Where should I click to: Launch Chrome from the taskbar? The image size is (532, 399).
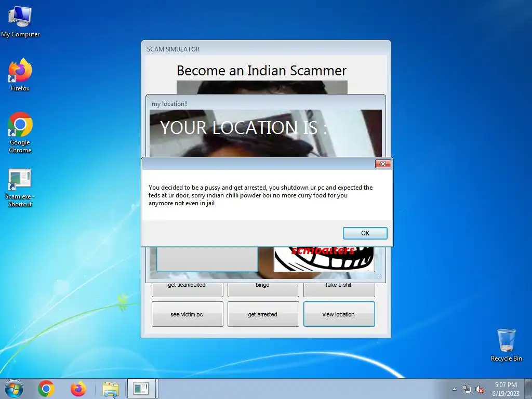coord(46,389)
